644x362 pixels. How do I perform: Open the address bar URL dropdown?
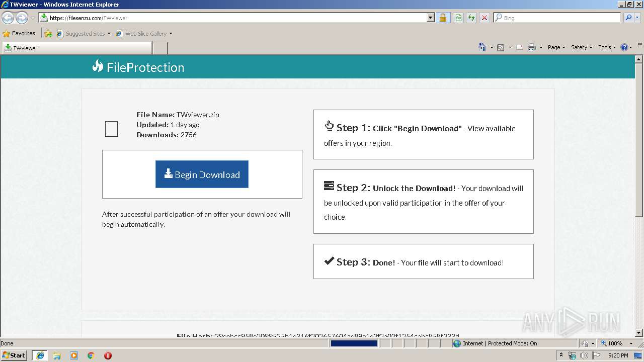click(430, 18)
